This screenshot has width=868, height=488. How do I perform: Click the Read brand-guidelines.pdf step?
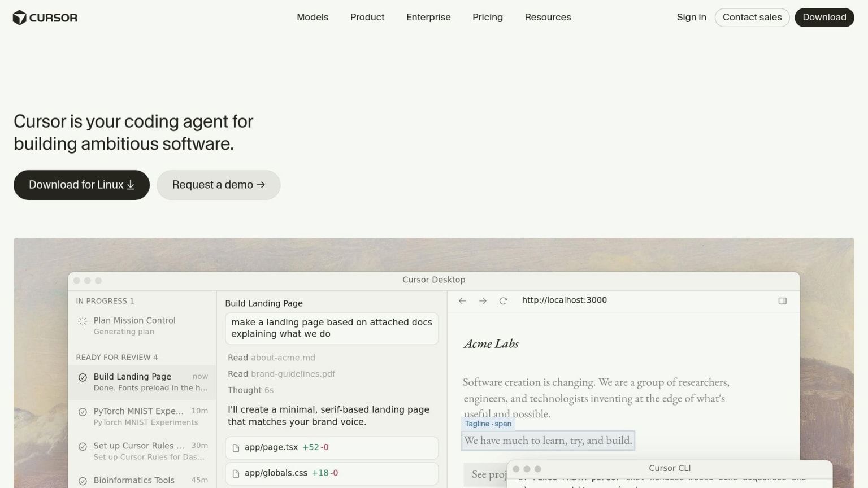(x=281, y=374)
